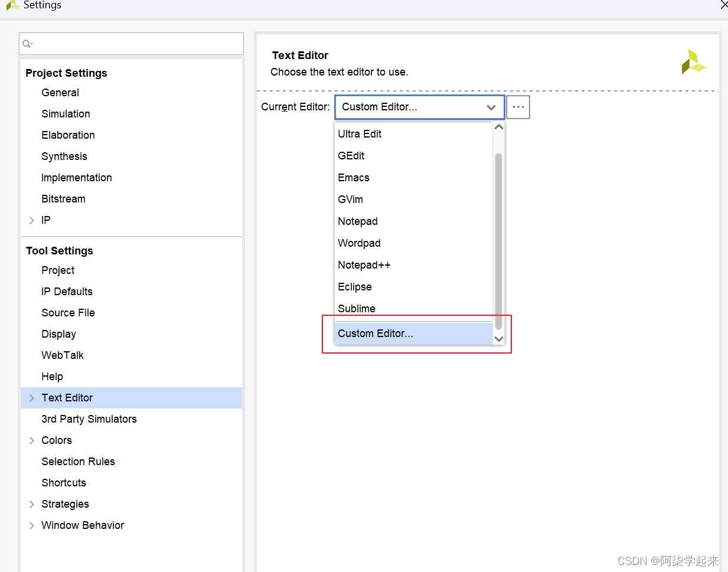Select the Strategies settings item
The width and height of the screenshot is (728, 572).
65,504
